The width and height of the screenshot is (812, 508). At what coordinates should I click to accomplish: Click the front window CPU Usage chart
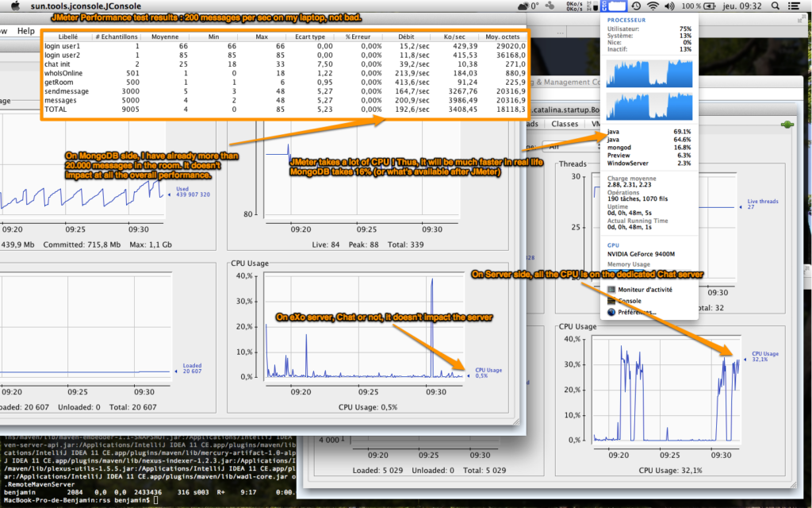(364, 325)
